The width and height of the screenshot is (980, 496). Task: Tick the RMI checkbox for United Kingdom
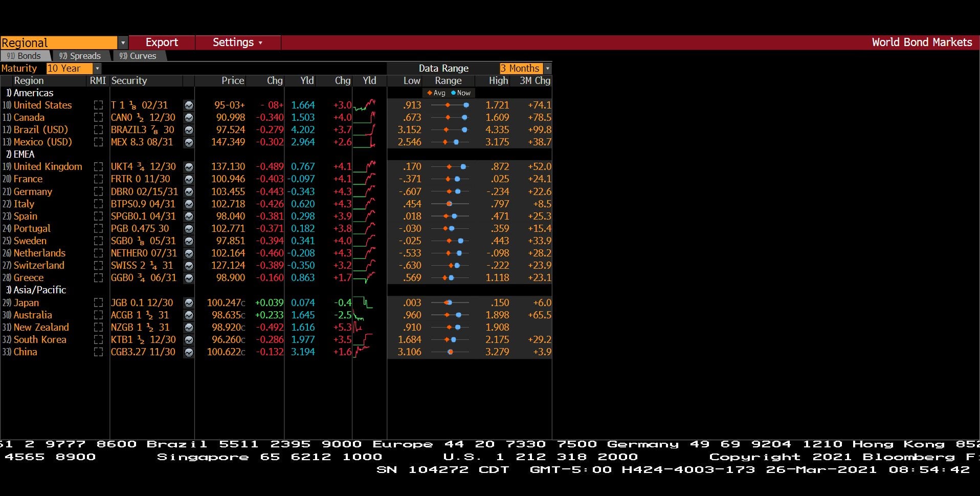tap(98, 167)
